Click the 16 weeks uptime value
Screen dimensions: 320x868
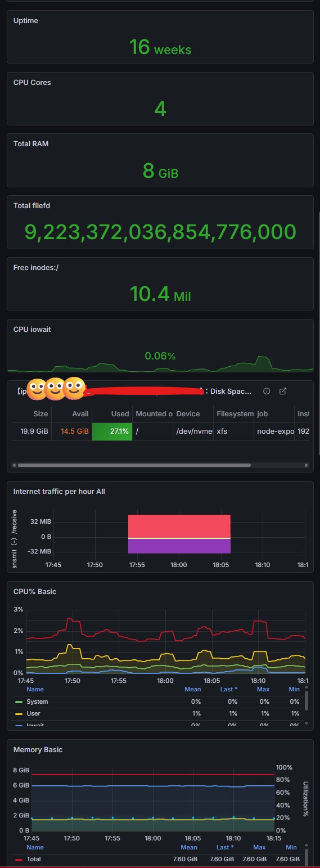coord(160,47)
